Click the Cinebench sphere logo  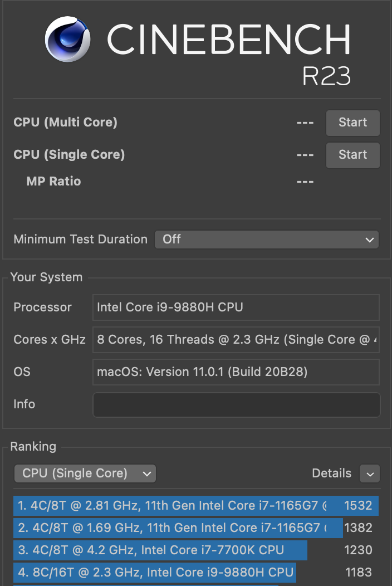pyautogui.click(x=68, y=39)
